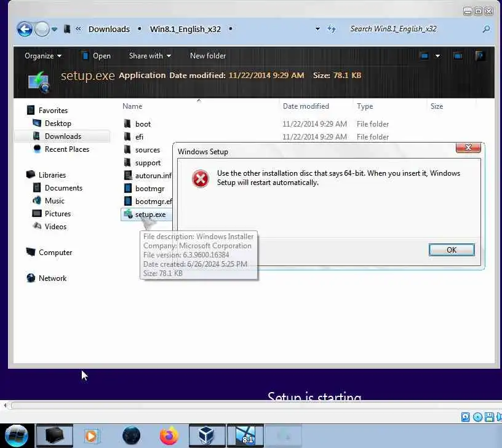This screenshot has height=448, width=502.
Task: Select the efi folder icon
Action: click(x=127, y=136)
